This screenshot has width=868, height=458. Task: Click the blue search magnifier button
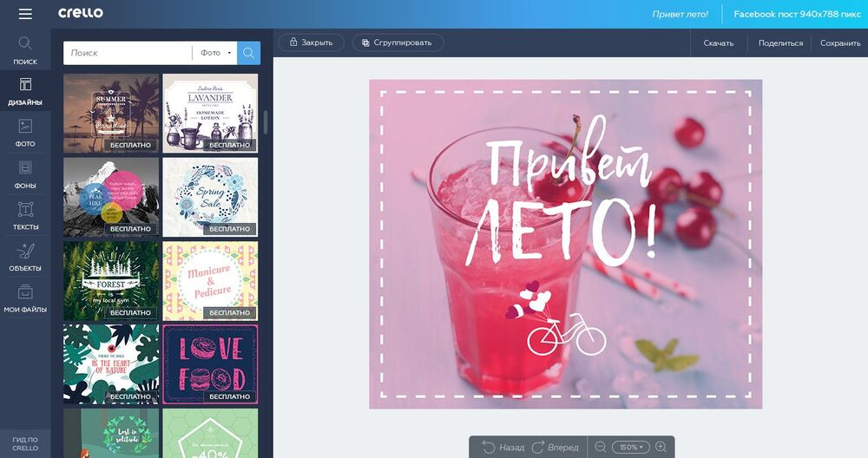click(248, 53)
